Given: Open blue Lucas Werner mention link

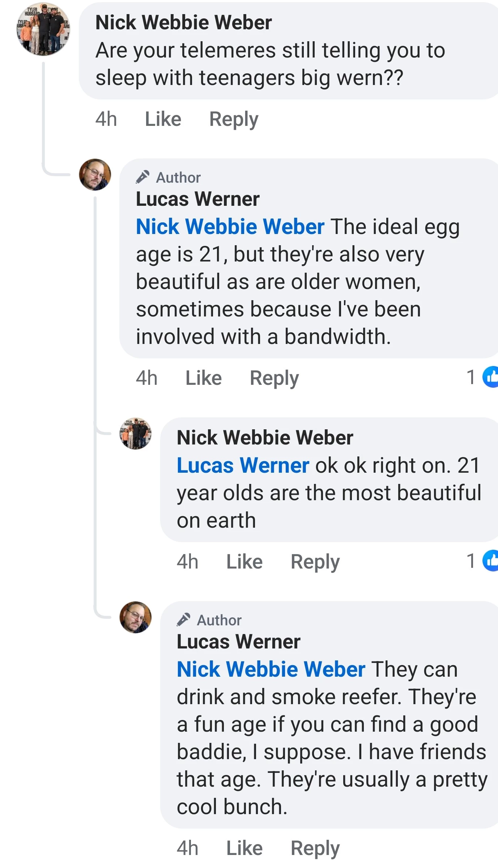Looking at the screenshot, I should coord(243,465).
